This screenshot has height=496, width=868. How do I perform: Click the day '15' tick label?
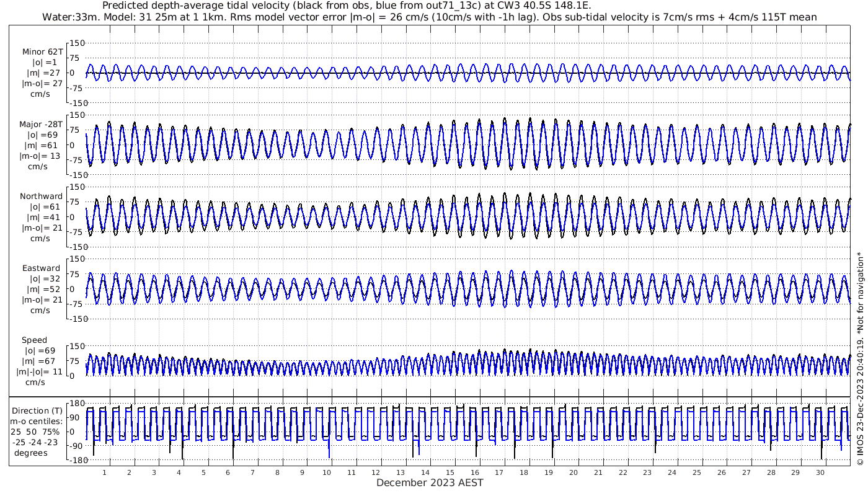[450, 472]
